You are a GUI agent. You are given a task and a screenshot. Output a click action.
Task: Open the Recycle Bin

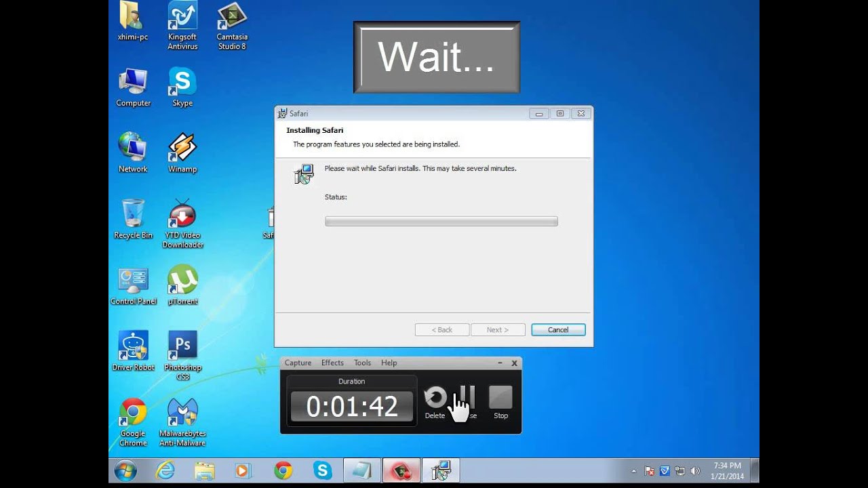(133, 219)
